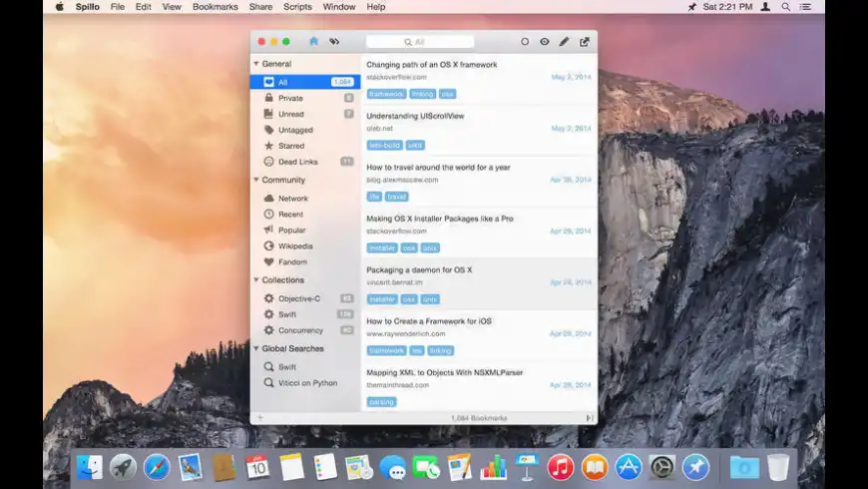This screenshot has width=868, height=489.
Task: Collapse the Global Searches section
Action: pyautogui.click(x=256, y=349)
